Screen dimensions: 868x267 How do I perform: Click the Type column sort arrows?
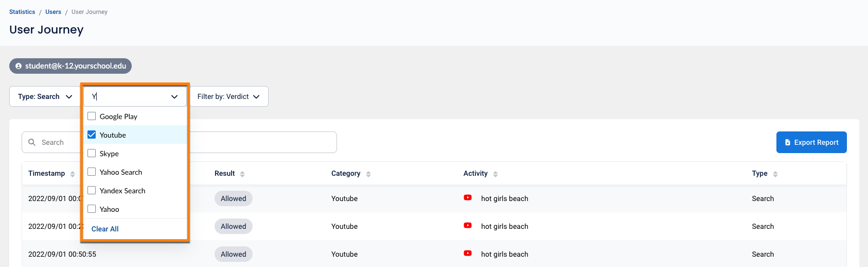click(775, 174)
